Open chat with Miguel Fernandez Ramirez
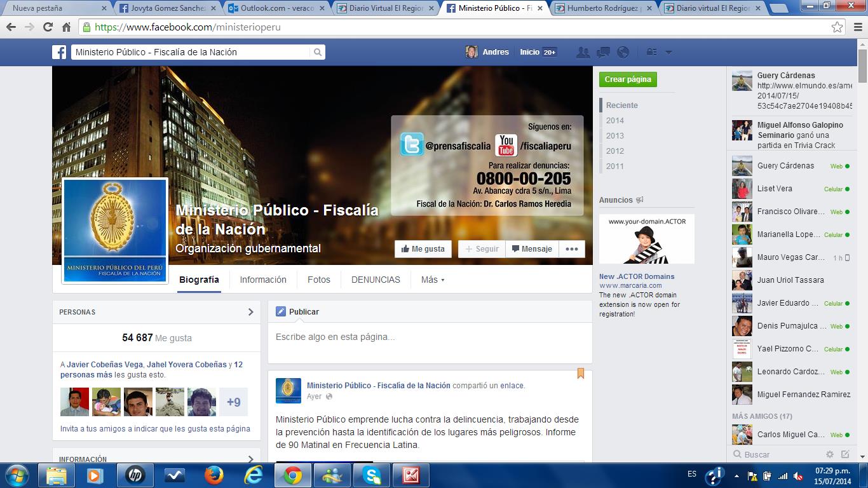The width and height of the screenshot is (868, 488). pyautogui.click(x=791, y=395)
